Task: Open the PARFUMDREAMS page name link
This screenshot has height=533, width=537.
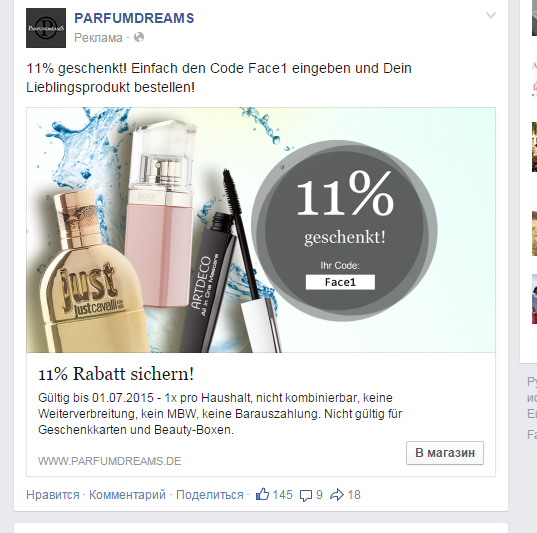Action: pyautogui.click(x=134, y=18)
